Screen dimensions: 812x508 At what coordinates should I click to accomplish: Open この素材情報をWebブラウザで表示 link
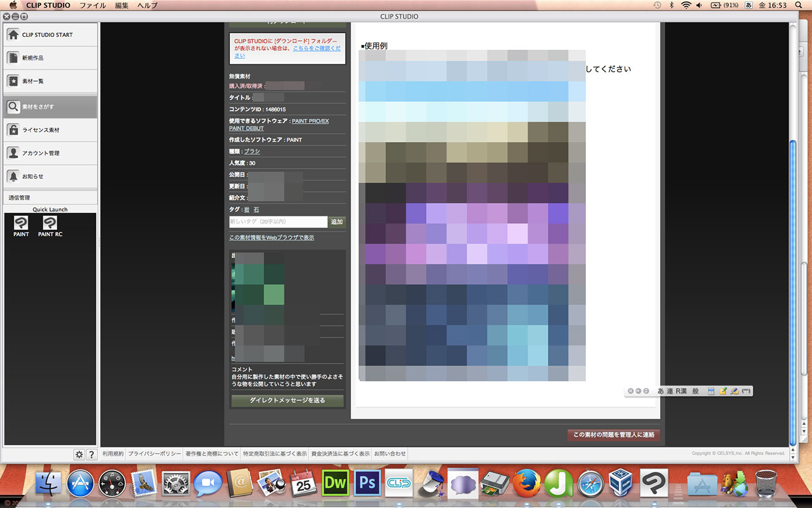[x=272, y=237]
